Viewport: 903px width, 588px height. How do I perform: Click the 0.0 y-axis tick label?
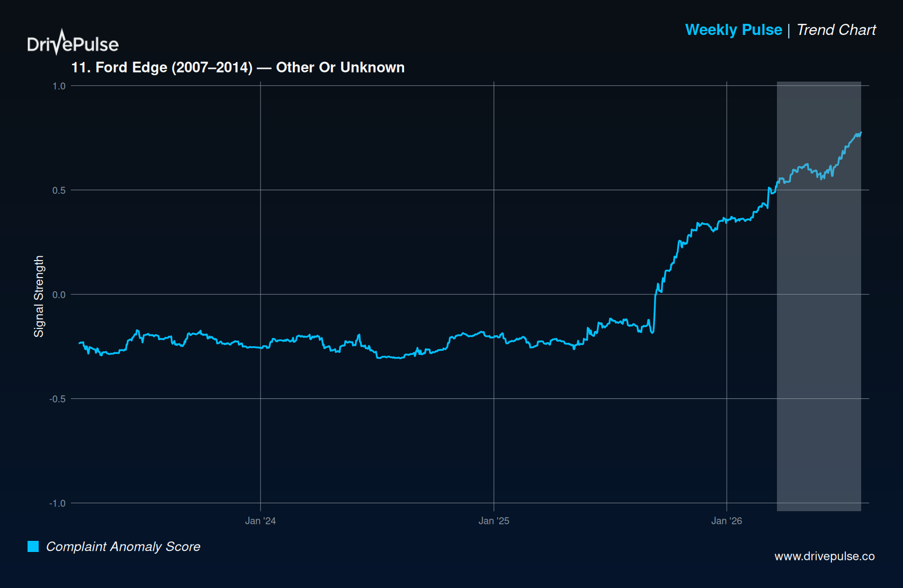(59, 295)
